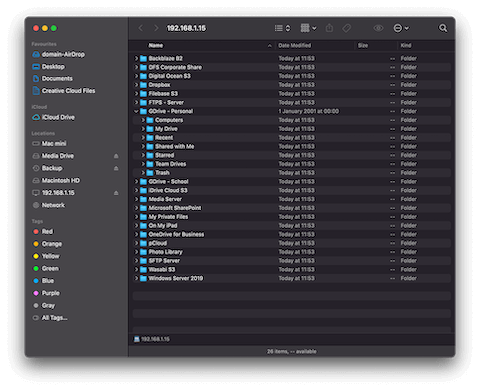Expand the My Drive subfolder
The height and width of the screenshot is (390, 480).
(143, 129)
